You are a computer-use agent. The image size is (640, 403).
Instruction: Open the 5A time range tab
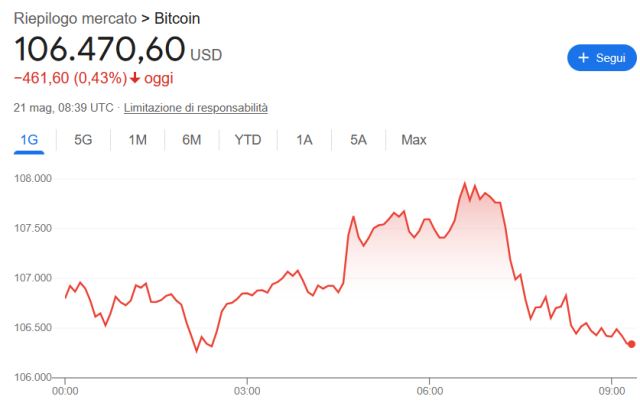(358, 140)
